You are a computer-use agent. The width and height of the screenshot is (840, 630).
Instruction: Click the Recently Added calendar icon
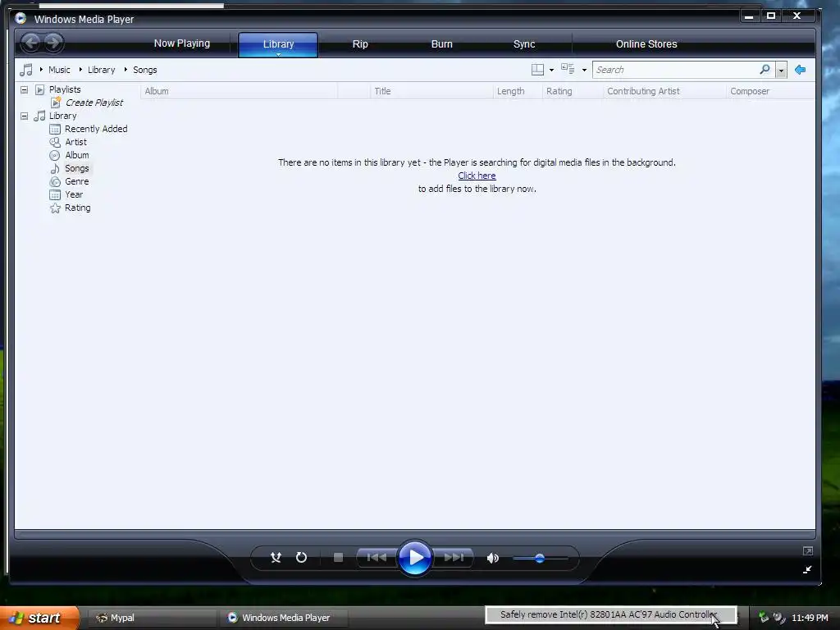pyautogui.click(x=55, y=129)
